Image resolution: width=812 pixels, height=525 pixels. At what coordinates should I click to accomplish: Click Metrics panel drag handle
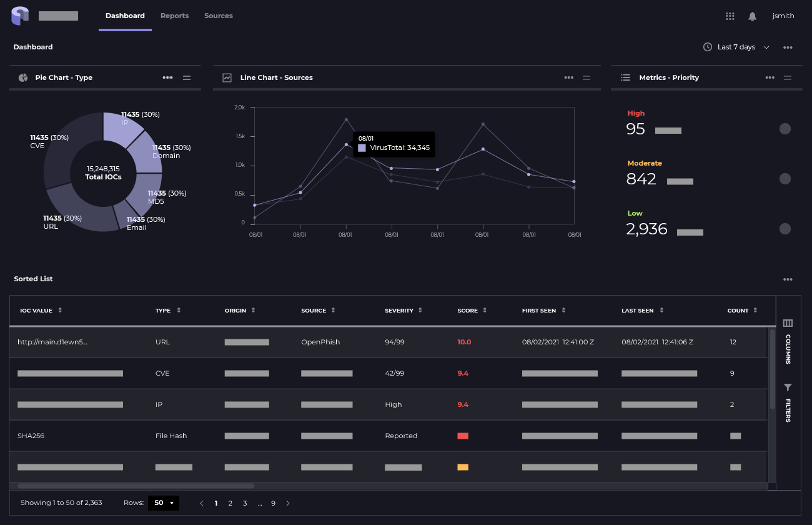pyautogui.click(x=788, y=77)
